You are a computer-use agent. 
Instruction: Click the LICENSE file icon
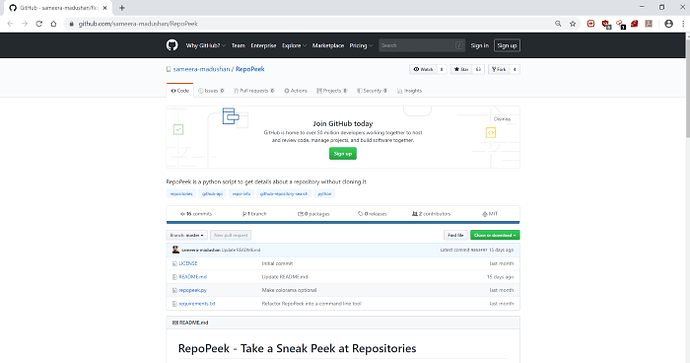[174, 264]
